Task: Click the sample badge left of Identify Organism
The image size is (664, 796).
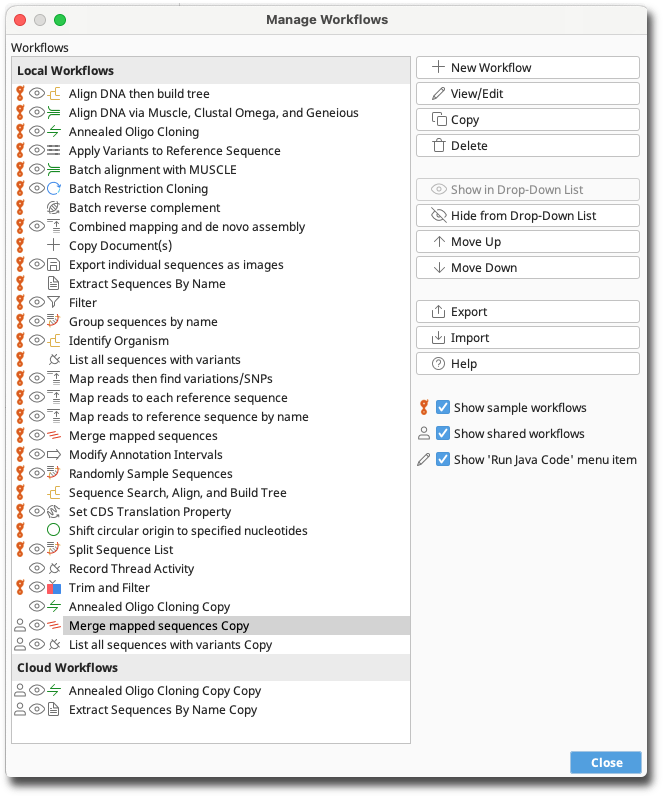Action: [x=20, y=341]
